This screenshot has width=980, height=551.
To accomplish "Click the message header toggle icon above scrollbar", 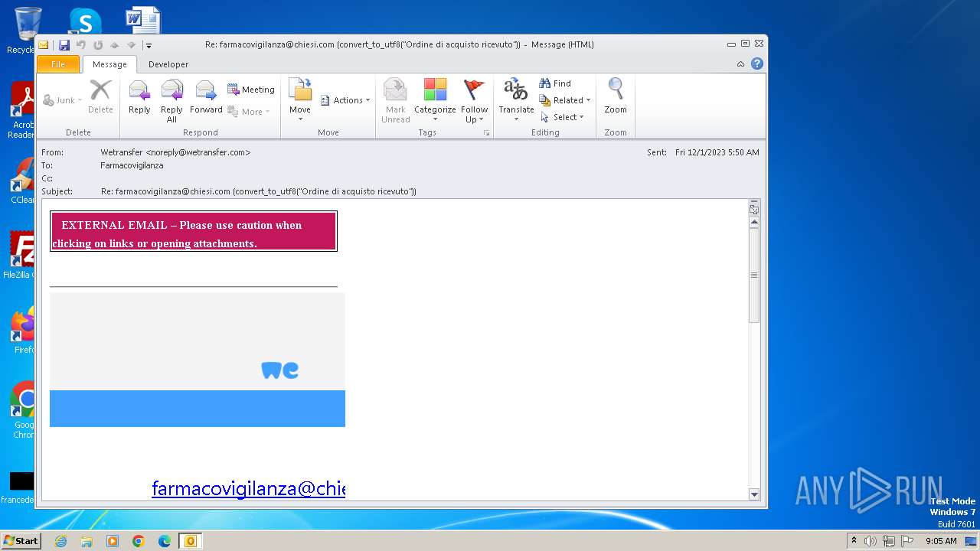I will 754,208.
